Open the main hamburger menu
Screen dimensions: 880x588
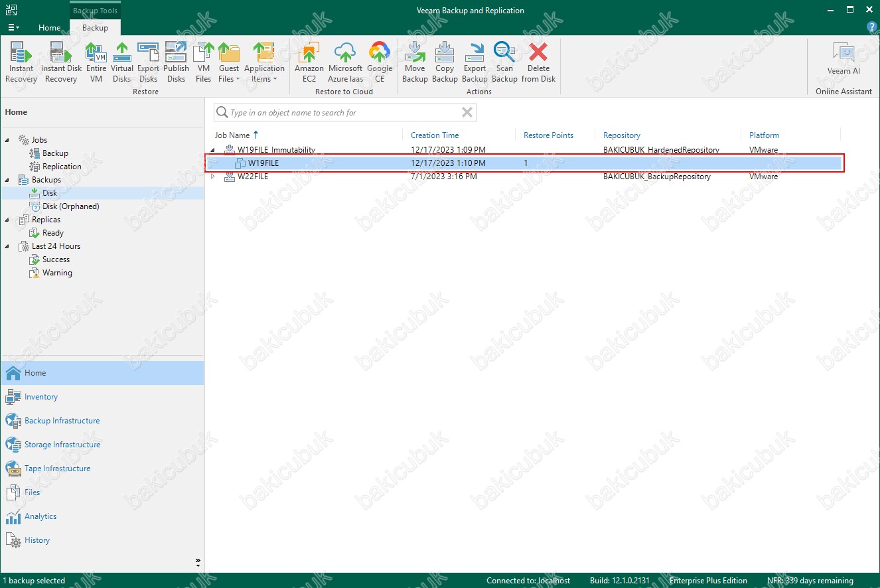point(13,28)
